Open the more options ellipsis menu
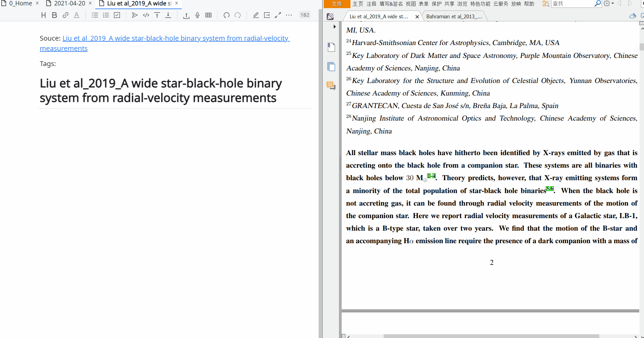The image size is (644, 338). point(289,15)
